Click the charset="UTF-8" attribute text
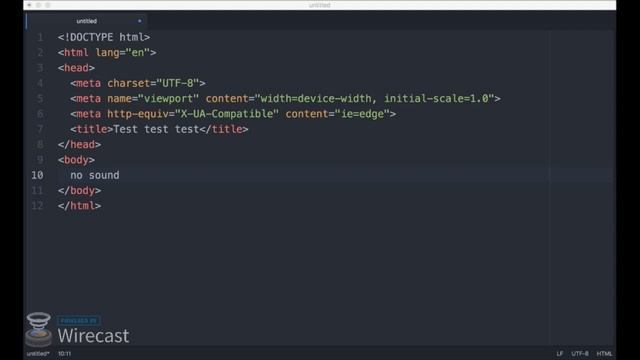The height and width of the screenshot is (360, 640). 153,83
